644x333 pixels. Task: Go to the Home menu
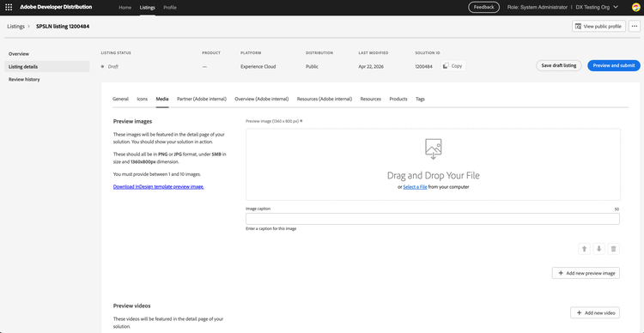click(x=125, y=8)
